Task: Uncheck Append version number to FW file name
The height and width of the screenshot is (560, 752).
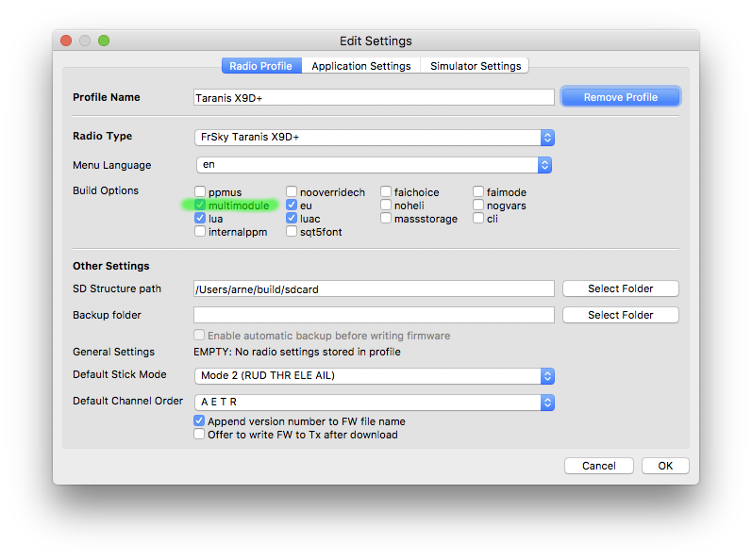Action: tap(199, 421)
